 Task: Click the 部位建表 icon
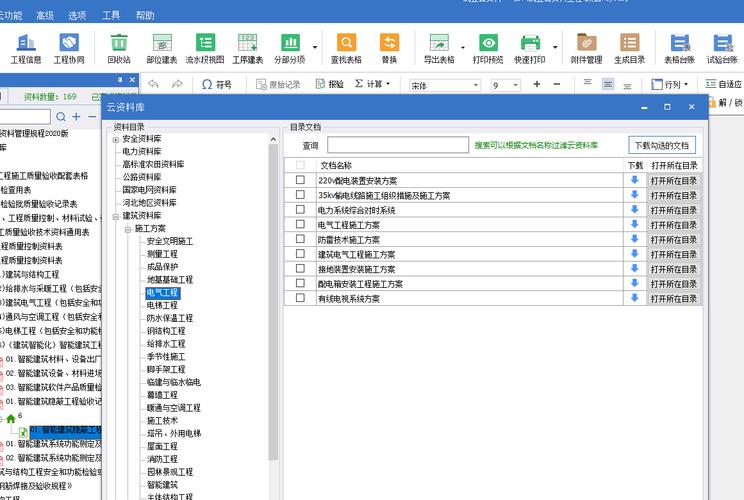point(162,48)
